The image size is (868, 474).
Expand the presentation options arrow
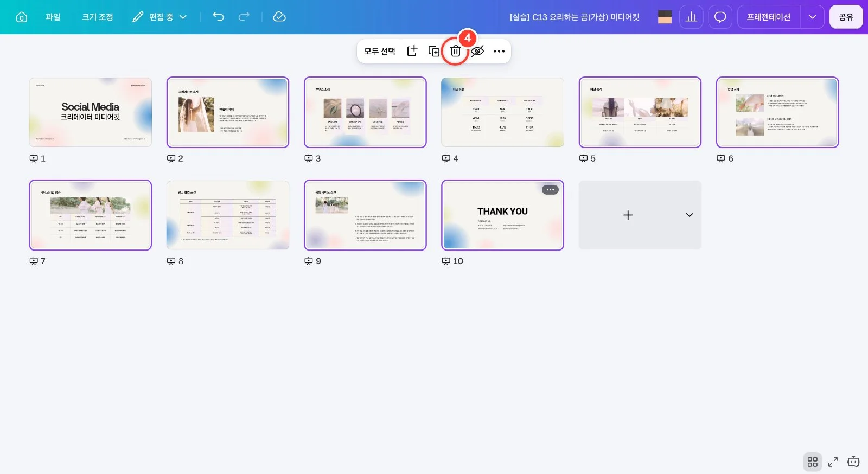click(x=812, y=17)
